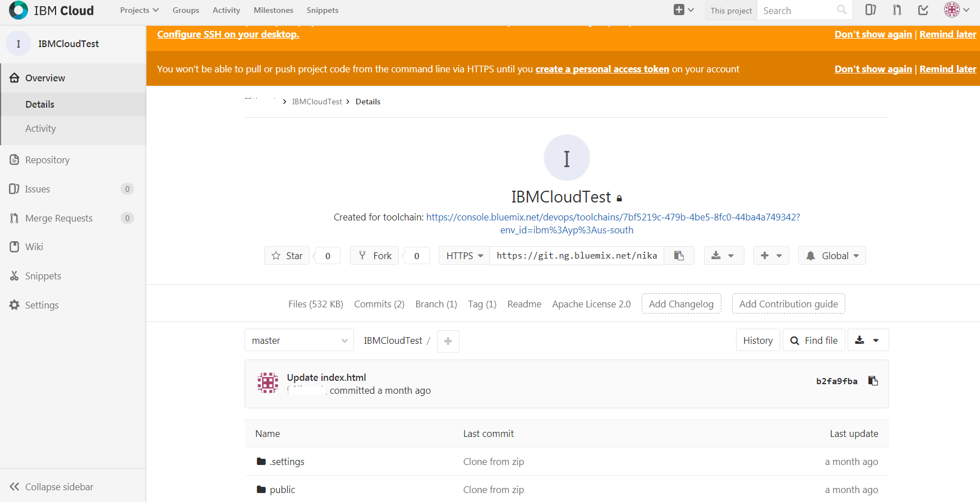Click Add Contribution guide button
This screenshot has width=980, height=502.
click(788, 304)
